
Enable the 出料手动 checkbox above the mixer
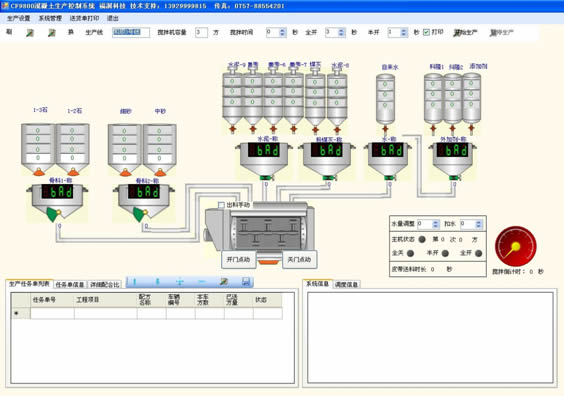(222, 205)
